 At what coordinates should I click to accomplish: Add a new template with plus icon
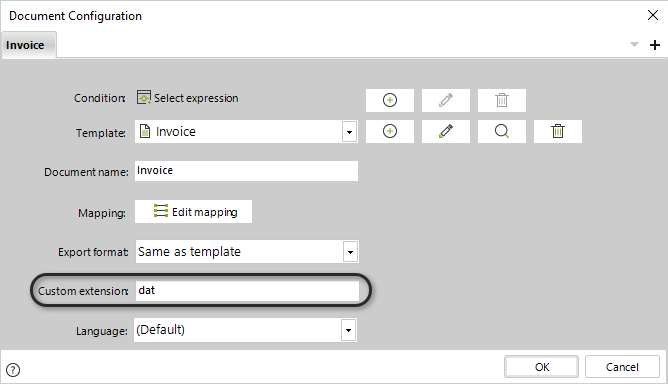390,131
